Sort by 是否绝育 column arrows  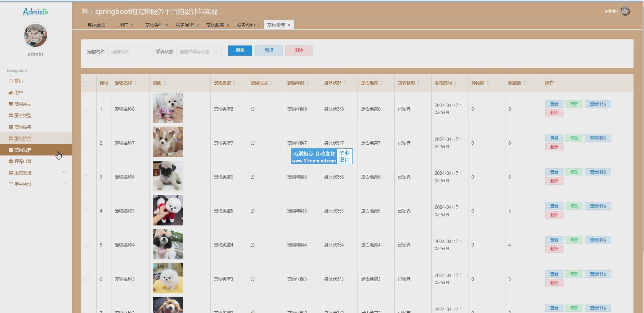tap(382, 83)
